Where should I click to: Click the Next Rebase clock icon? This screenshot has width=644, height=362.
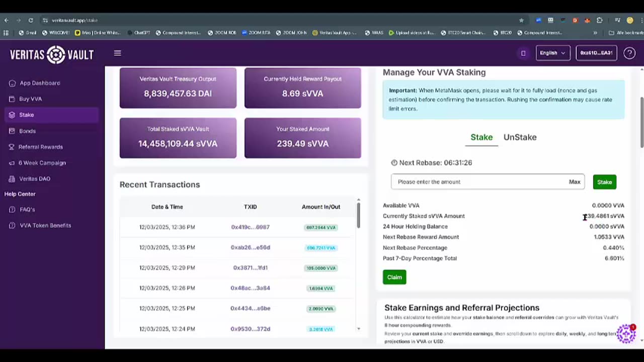(x=394, y=163)
